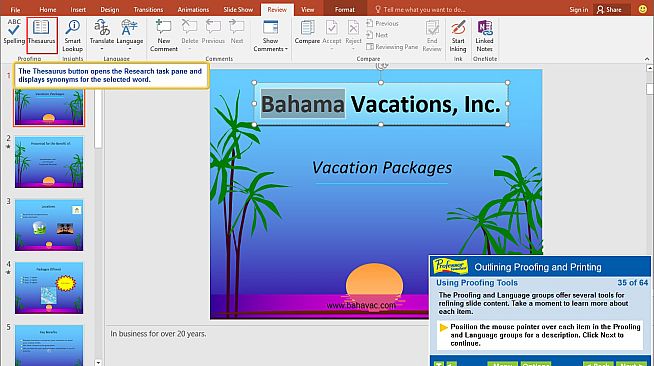This screenshot has width=654, height=366.
Task: Start Inking on the slide
Action: click(458, 36)
